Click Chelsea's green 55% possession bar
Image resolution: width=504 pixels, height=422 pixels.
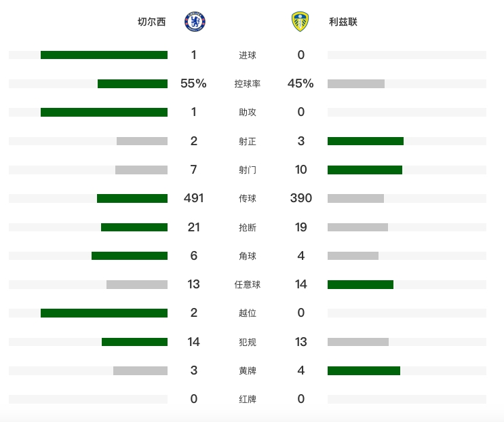click(132, 84)
